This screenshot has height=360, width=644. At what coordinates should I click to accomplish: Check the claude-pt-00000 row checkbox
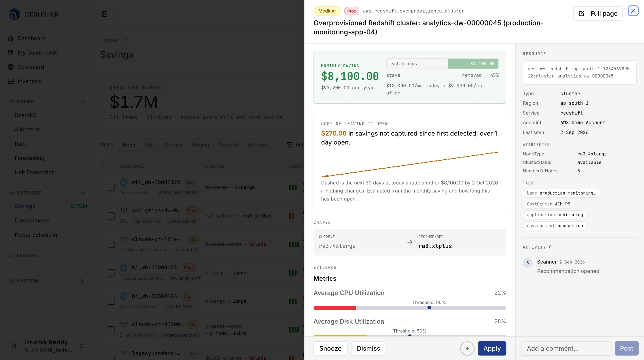(111, 330)
